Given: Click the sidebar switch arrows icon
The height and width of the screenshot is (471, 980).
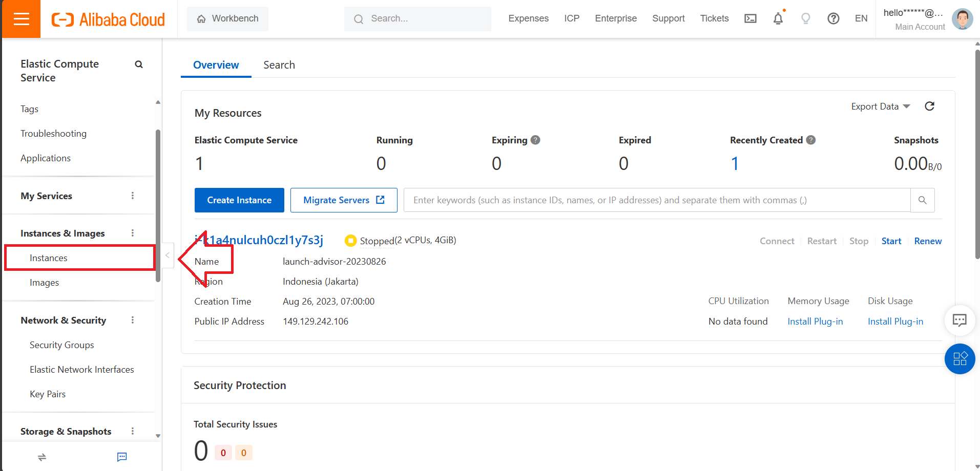Looking at the screenshot, I should [x=42, y=457].
